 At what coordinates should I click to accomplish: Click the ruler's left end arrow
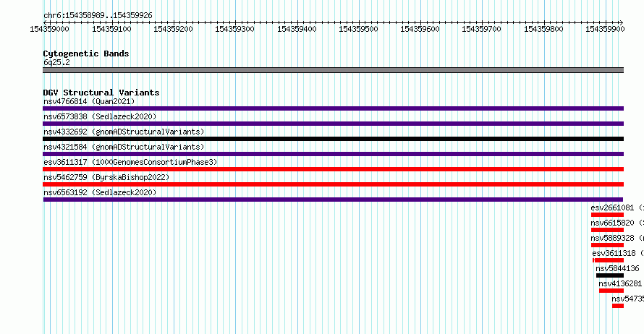(45, 22)
